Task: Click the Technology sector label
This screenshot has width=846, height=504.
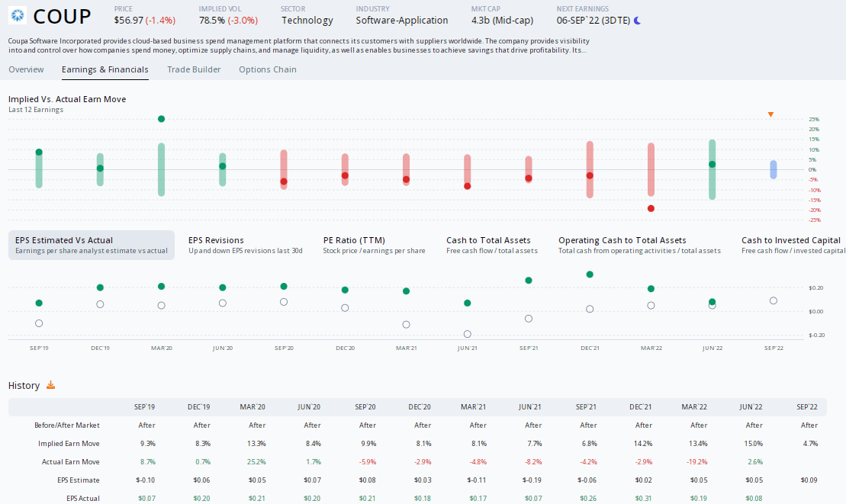Action: tap(307, 21)
